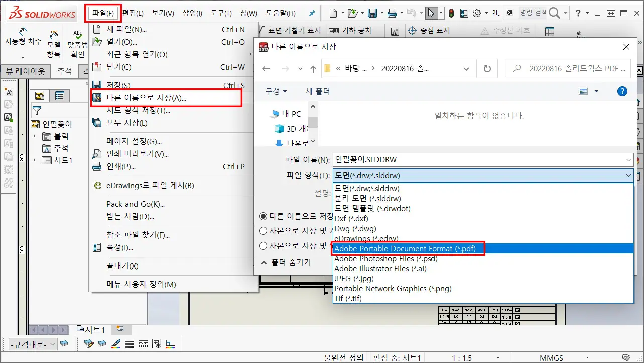Select 내 PC in Save As navigation pane
This screenshot has width=644, height=363.
click(286, 114)
